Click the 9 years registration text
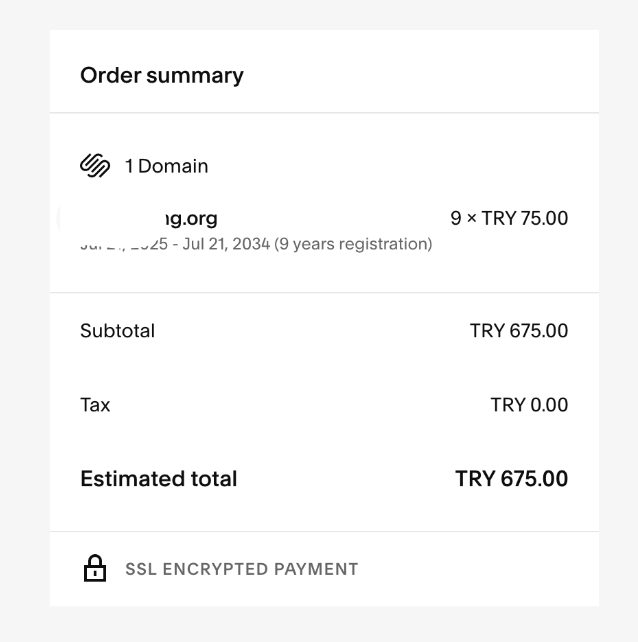This screenshot has width=638, height=642. pos(354,244)
